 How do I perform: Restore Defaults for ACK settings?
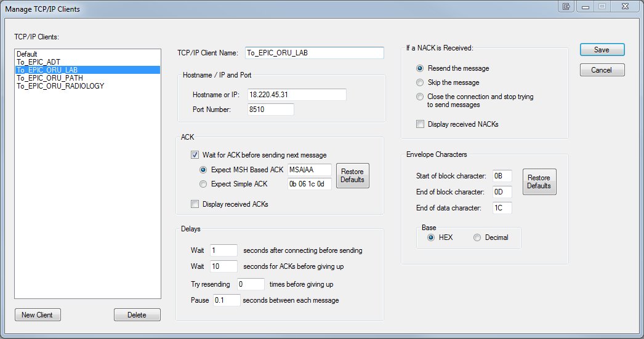pos(352,176)
